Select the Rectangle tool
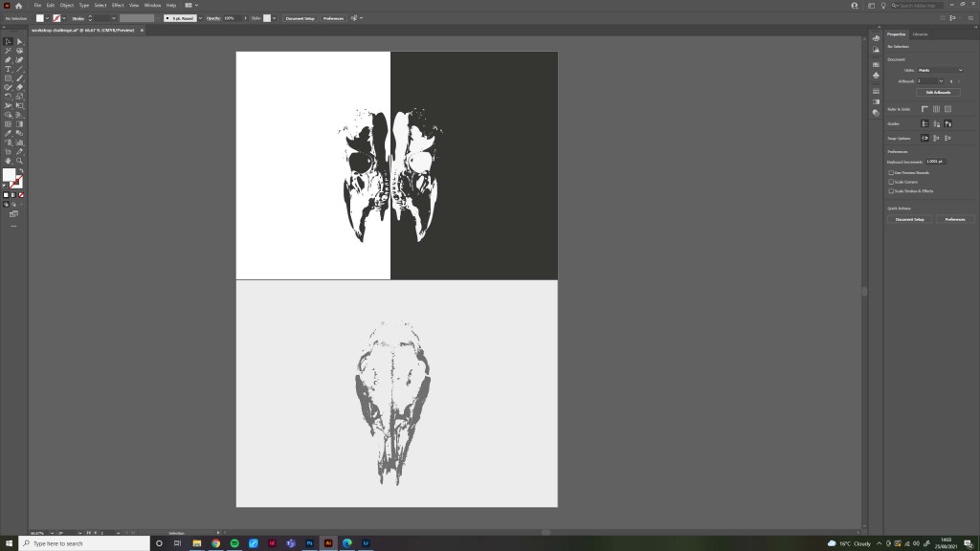Viewport: 980px width, 551px height. (x=8, y=78)
